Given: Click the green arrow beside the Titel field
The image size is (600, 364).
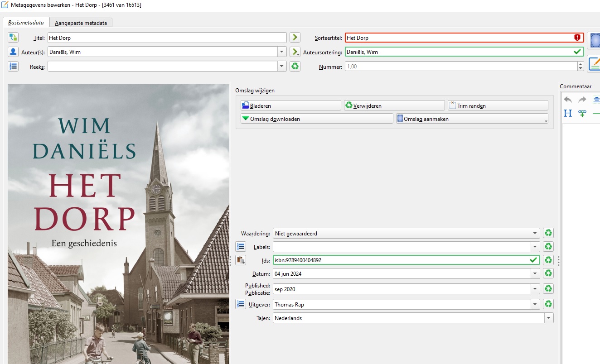Looking at the screenshot, I should [295, 38].
